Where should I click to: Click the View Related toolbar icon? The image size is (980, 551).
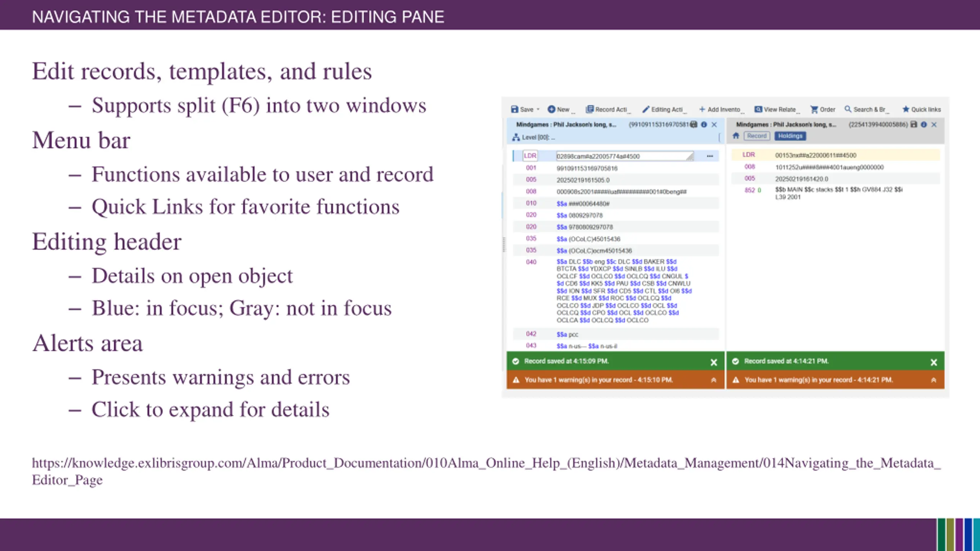click(758, 109)
